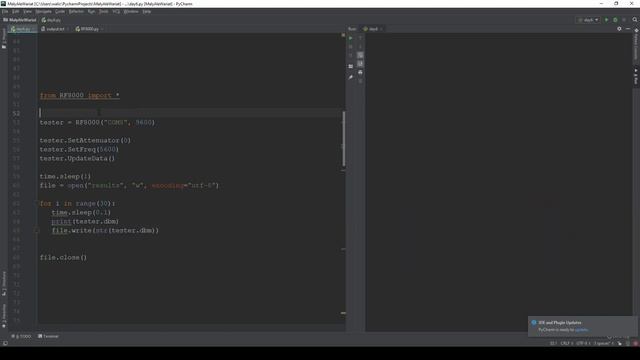Open the Structure tool window sidebar tab

[x=4, y=283]
